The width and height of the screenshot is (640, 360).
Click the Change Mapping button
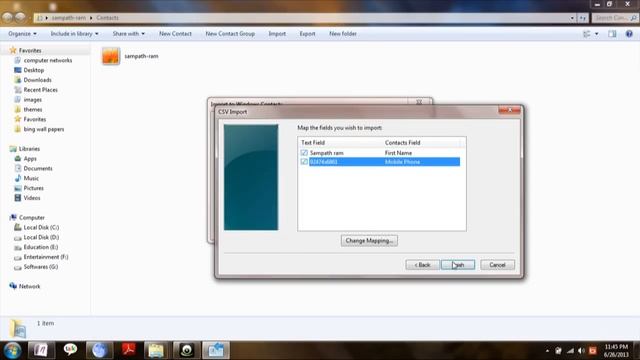[x=369, y=241]
